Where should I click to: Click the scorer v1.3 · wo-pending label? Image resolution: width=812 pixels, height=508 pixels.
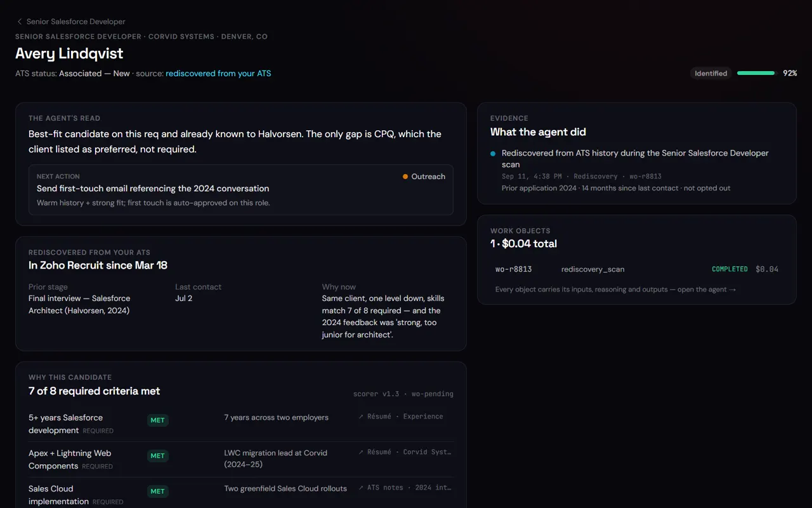tap(403, 394)
